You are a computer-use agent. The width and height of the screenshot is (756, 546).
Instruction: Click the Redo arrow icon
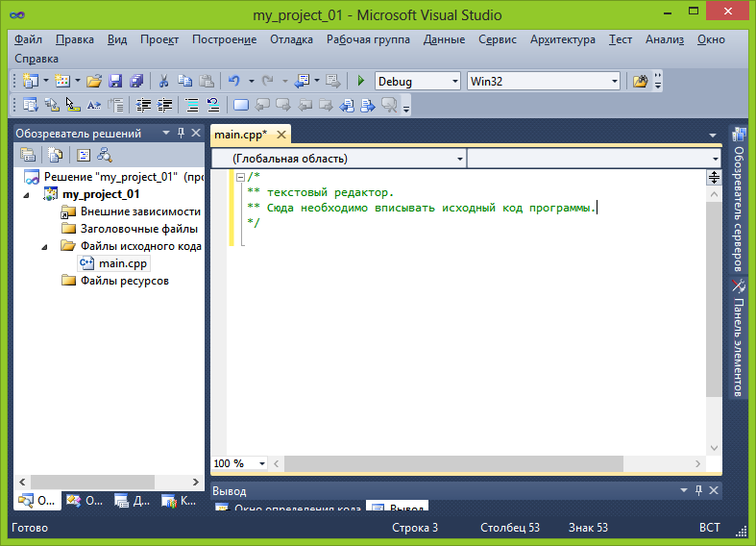(x=268, y=81)
